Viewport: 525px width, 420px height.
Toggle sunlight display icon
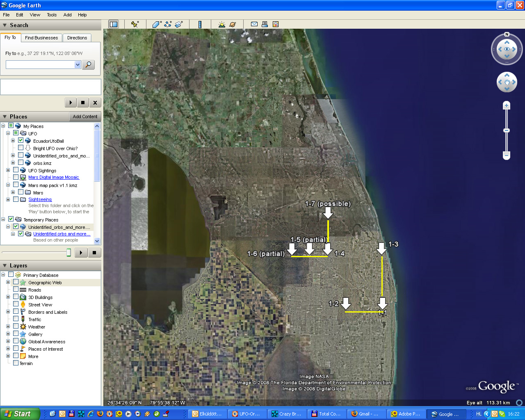click(222, 24)
